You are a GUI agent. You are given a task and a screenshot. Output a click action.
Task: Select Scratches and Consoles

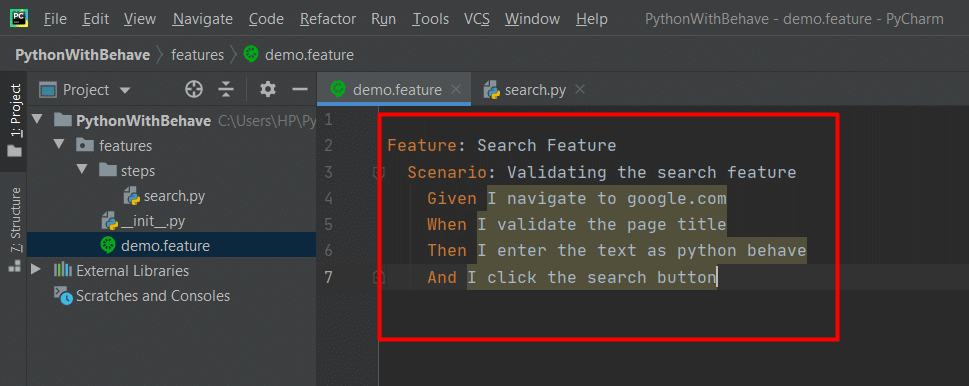point(153,296)
